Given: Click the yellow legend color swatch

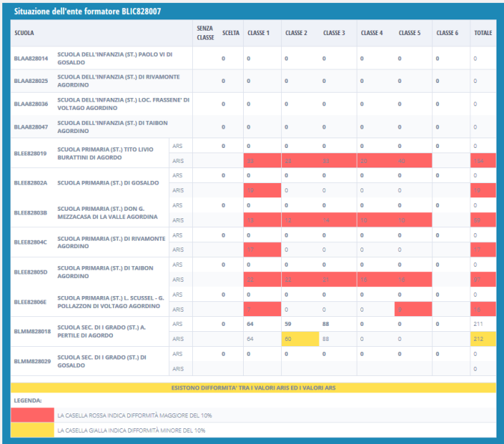Looking at the screenshot, I should (x=32, y=430).
